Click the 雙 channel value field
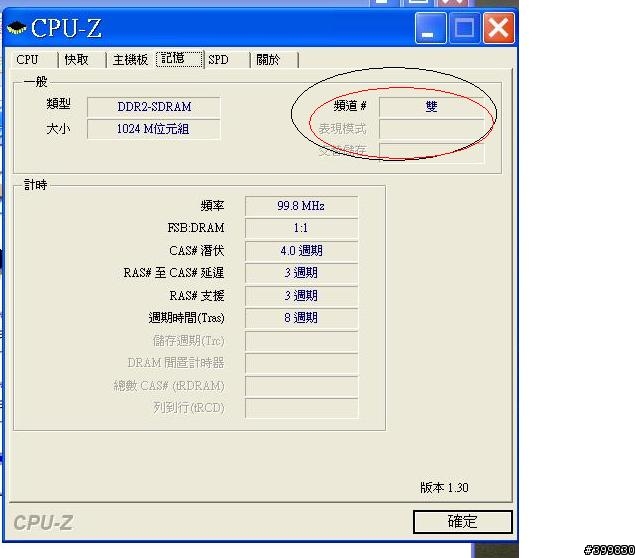This screenshot has width=640, height=558. tap(431, 107)
